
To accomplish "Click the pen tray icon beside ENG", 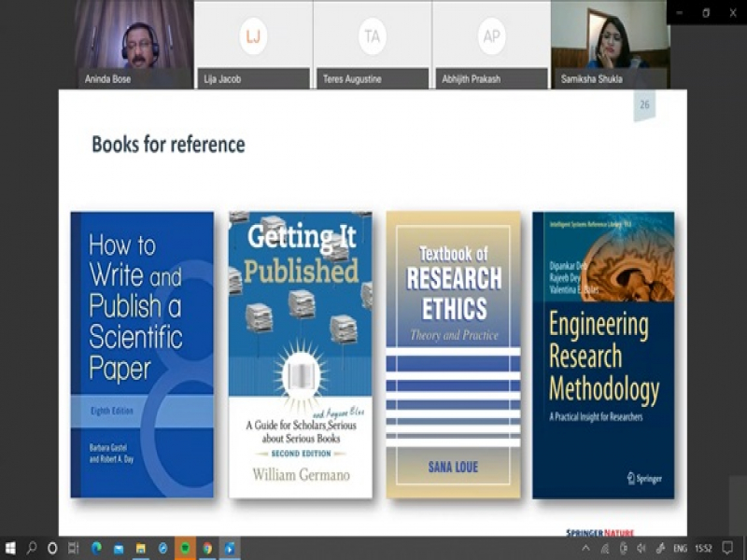I will tap(660, 549).
